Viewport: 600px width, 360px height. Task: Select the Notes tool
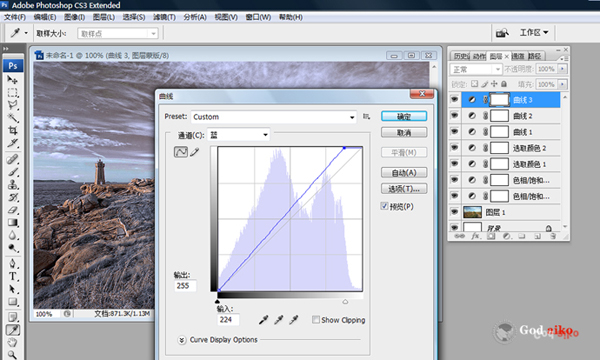[12, 317]
